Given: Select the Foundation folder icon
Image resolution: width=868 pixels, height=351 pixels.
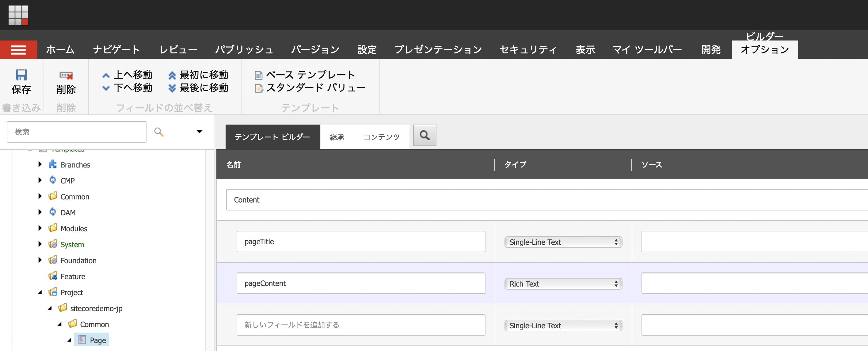Looking at the screenshot, I should coord(53,260).
